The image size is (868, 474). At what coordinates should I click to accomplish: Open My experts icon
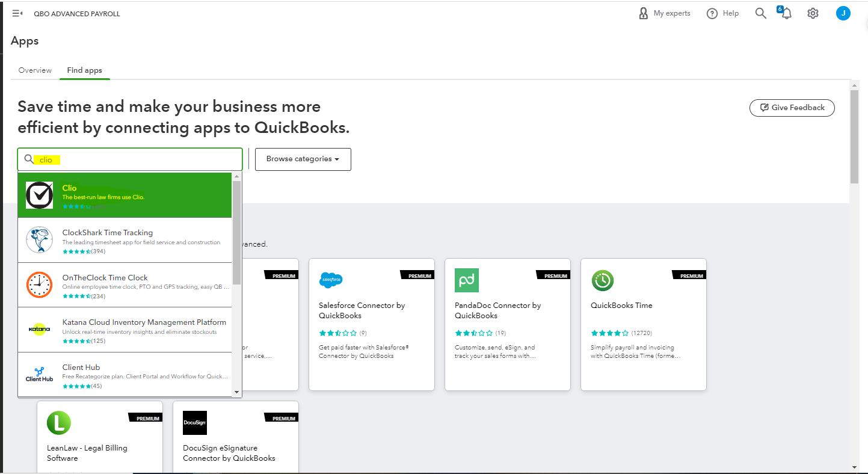point(644,13)
